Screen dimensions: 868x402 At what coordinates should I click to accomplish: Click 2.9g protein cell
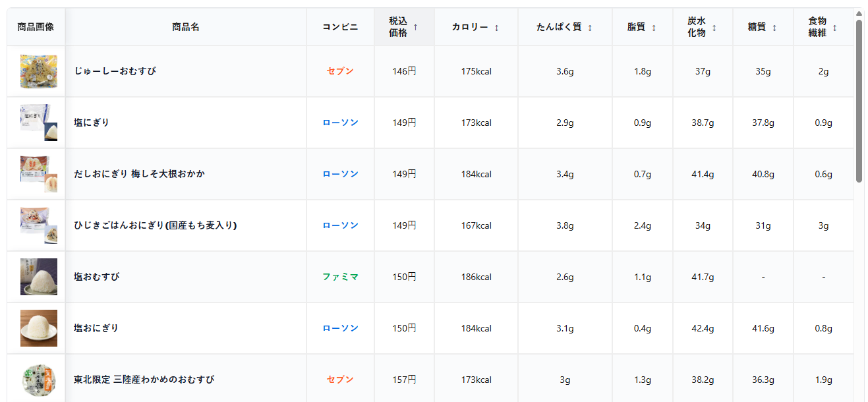tap(565, 123)
